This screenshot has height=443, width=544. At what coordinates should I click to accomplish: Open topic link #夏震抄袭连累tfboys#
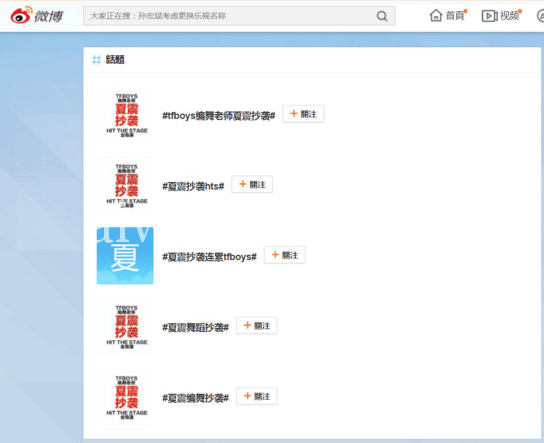pyautogui.click(x=210, y=257)
